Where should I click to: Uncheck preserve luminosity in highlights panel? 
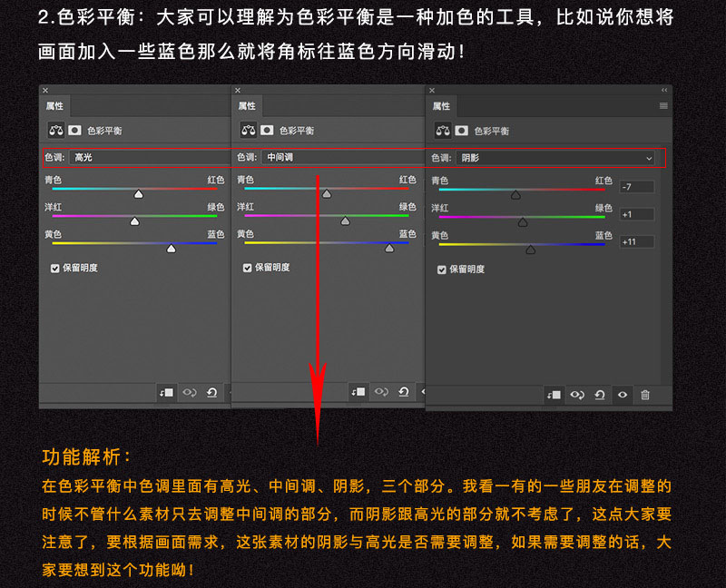click(x=55, y=268)
